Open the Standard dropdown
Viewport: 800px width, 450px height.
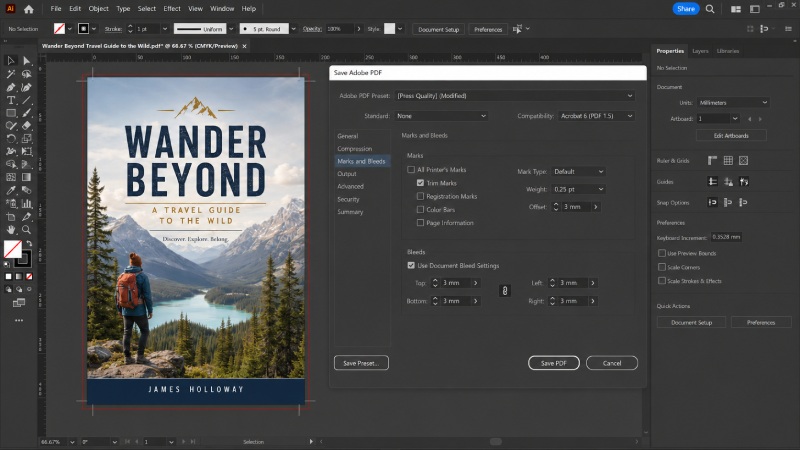pyautogui.click(x=441, y=116)
